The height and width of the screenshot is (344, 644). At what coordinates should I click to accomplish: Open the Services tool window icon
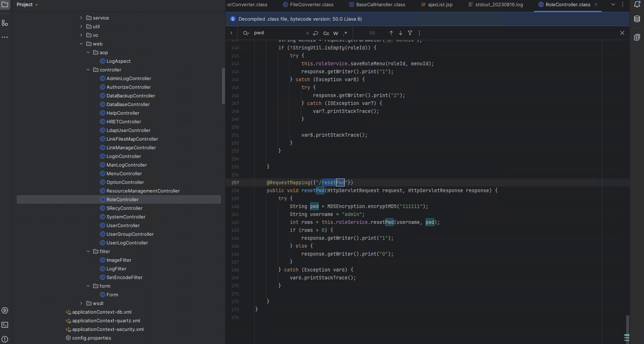point(5,310)
